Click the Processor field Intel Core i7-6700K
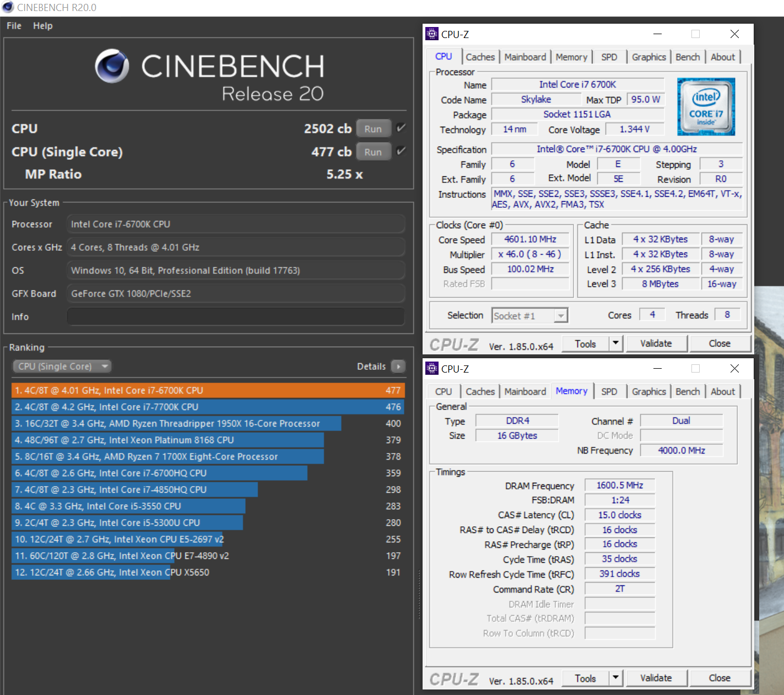This screenshot has width=784, height=695. tap(236, 224)
